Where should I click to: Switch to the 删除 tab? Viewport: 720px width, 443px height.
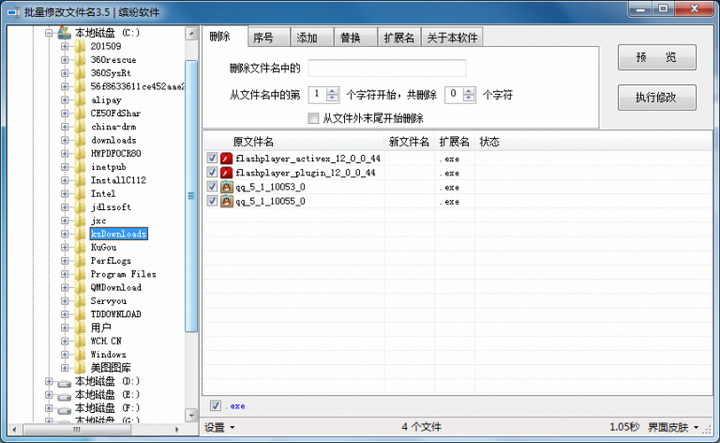pos(225,36)
